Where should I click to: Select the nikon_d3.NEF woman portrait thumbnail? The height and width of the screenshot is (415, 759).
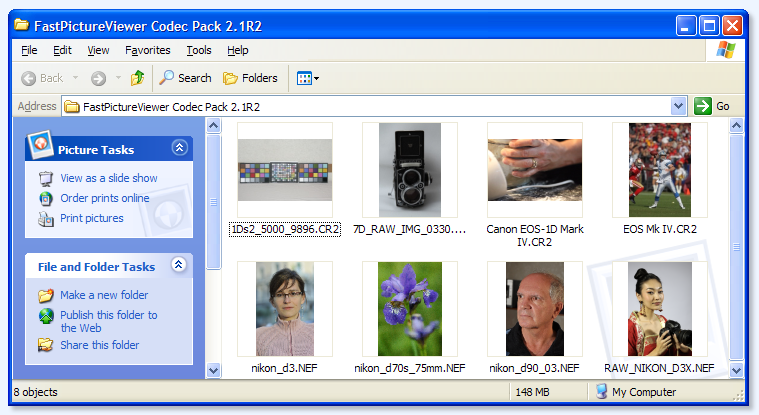[x=285, y=309]
